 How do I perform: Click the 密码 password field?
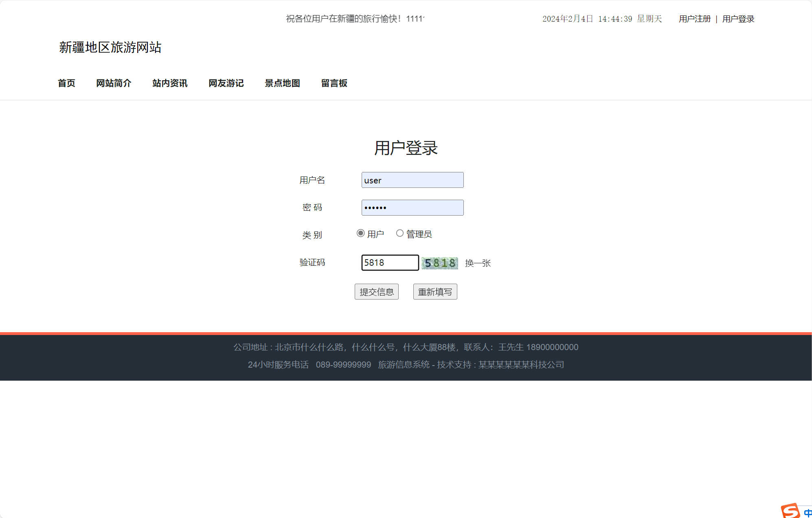tap(412, 207)
